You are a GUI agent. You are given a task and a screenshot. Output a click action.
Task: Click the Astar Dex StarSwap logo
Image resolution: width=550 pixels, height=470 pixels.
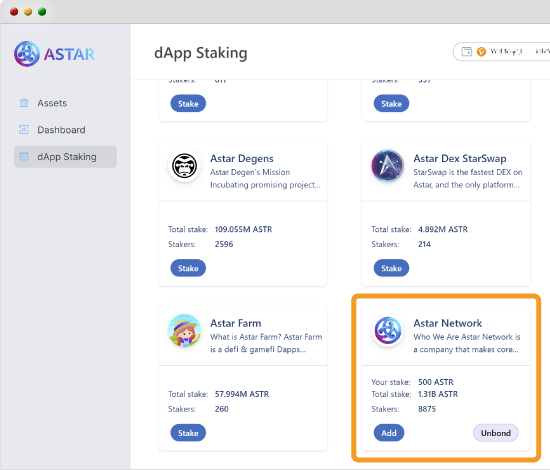tap(388, 166)
